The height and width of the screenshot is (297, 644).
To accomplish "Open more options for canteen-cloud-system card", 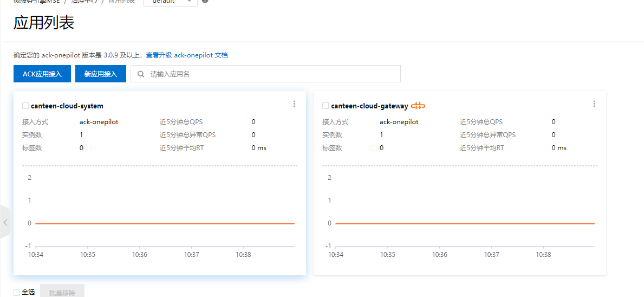I will pyautogui.click(x=294, y=104).
